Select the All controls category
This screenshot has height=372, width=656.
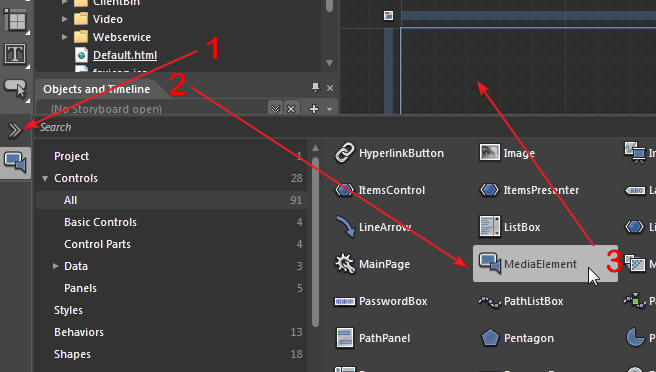tap(172, 200)
